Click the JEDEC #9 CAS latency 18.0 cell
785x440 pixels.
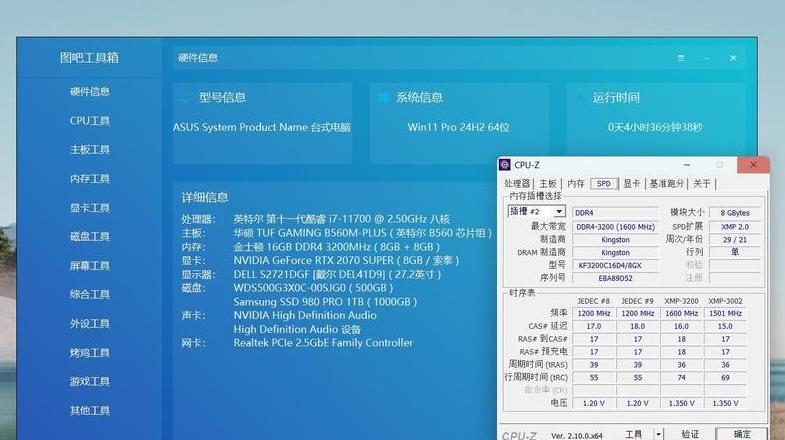(637, 326)
